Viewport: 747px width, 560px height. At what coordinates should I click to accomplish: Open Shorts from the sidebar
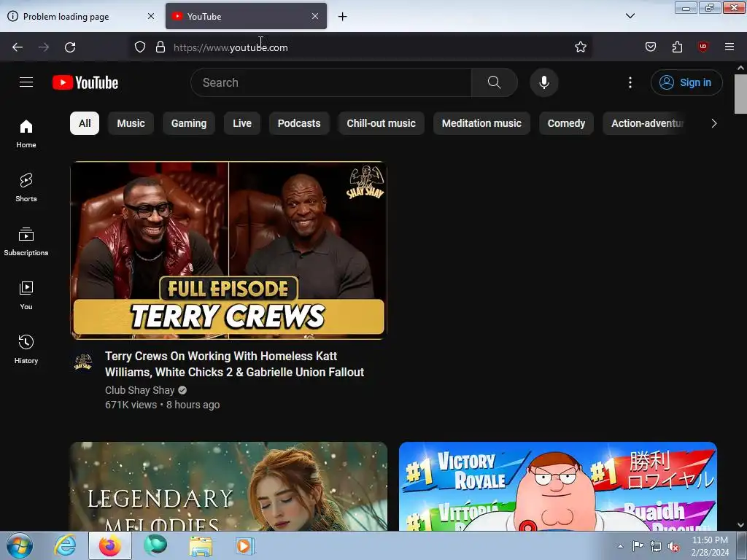tap(26, 187)
